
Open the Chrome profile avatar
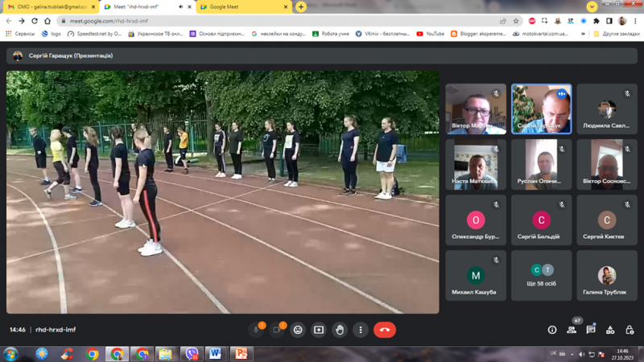click(622, 21)
